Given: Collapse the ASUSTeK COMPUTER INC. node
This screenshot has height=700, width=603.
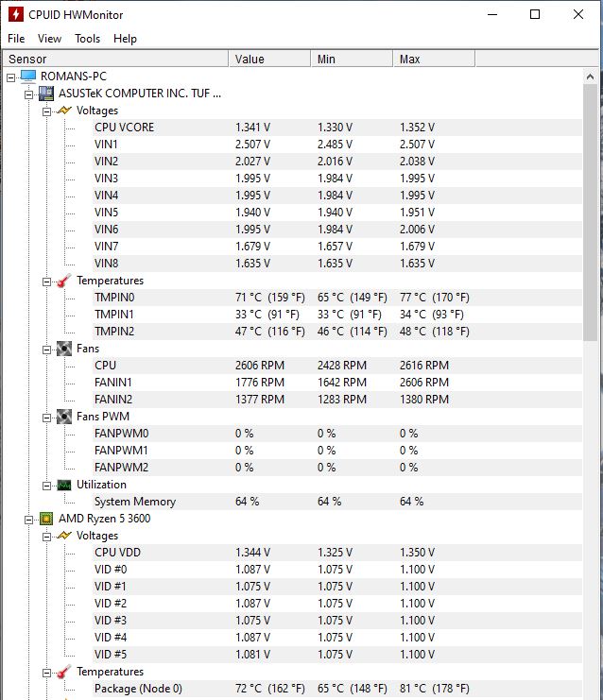Looking at the screenshot, I should 29,94.
